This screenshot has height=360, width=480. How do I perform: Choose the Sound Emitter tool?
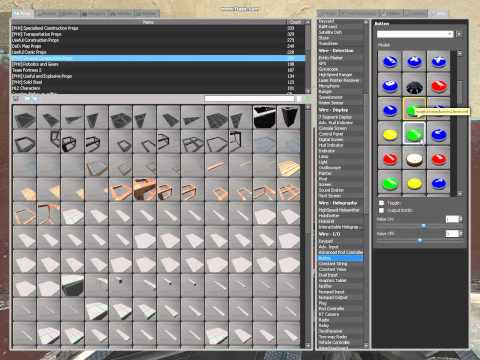coord(339,190)
